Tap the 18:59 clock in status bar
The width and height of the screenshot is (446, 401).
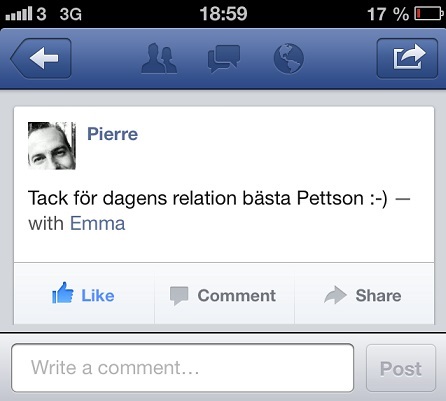pyautogui.click(x=223, y=14)
